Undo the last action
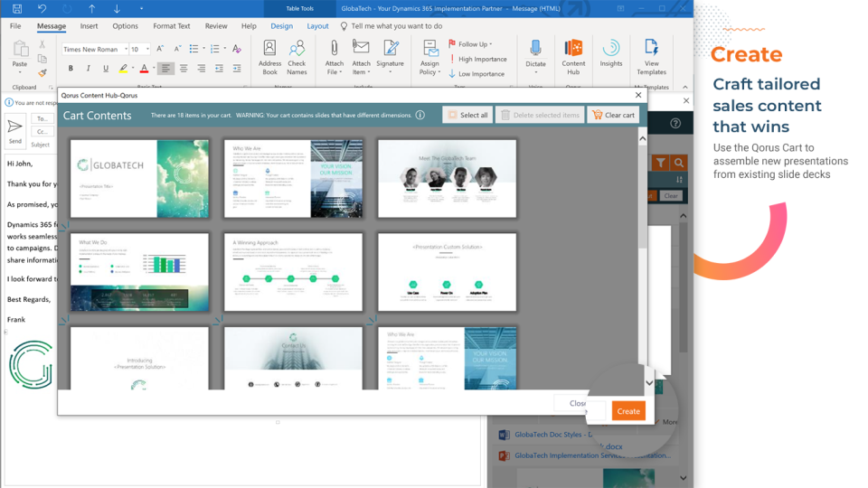868x488 pixels. pos(42,8)
